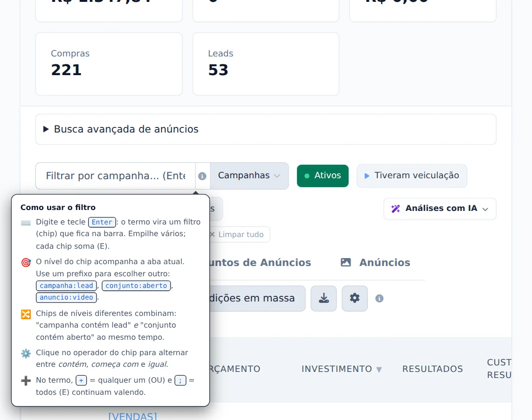Click the filter help info icon
This screenshot has width=532, height=420.
tap(202, 176)
